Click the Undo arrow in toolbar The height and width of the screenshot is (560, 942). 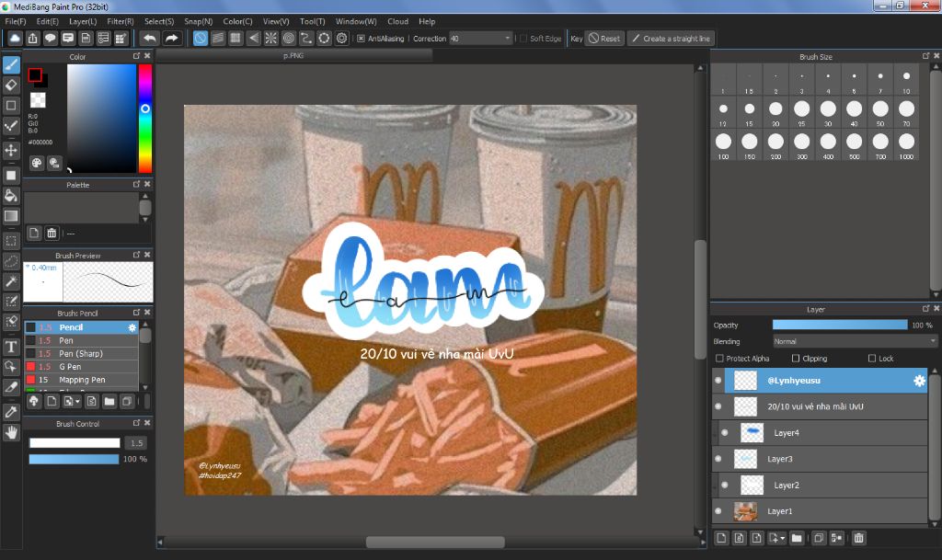click(x=150, y=39)
